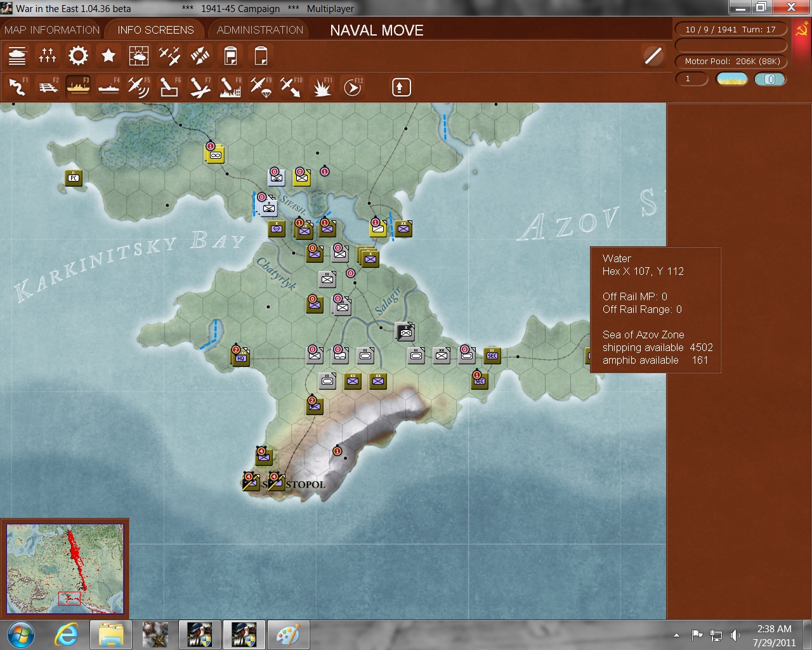Toggle the F3 naval transport mode
Image resolution: width=812 pixels, height=650 pixels.
78,87
